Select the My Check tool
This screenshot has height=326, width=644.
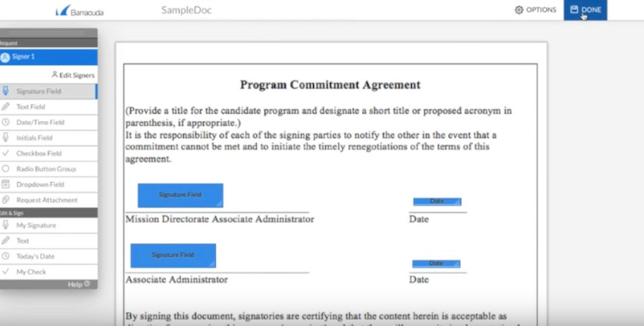point(31,271)
